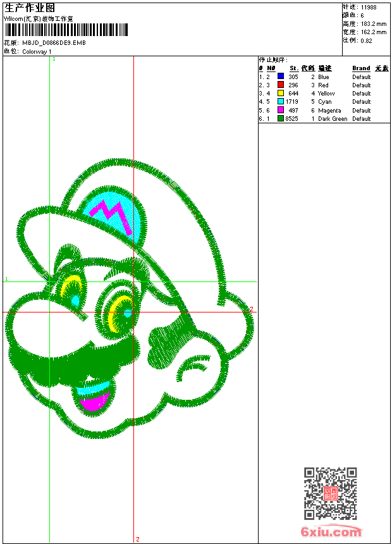This screenshot has height=544, width=392.
Task: Select the stitch count 644 in the Yellow row
Action: [x=293, y=94]
